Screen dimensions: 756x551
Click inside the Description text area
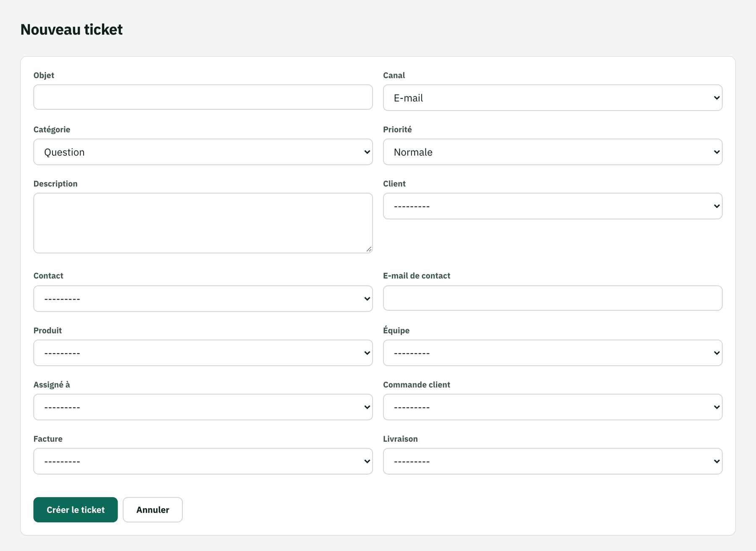[203, 223]
